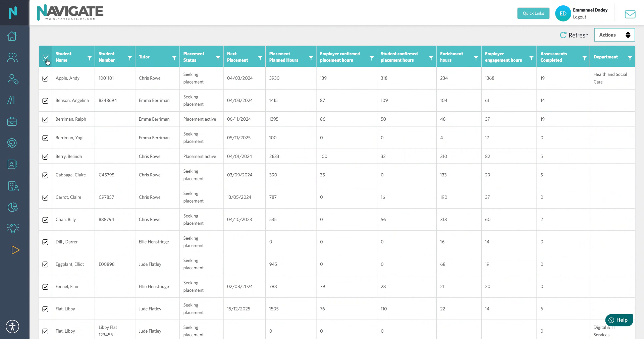Filter the Placement Status column
The image size is (644, 339).
pyautogui.click(x=218, y=58)
